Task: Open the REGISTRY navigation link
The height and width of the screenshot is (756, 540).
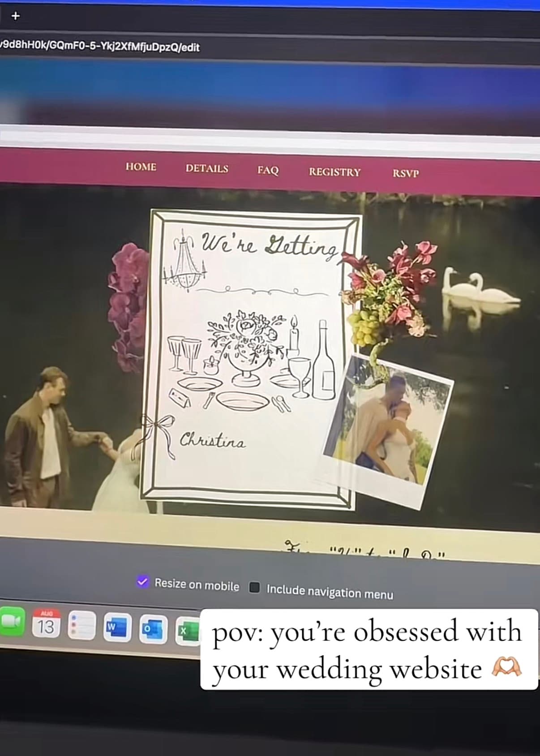Action: click(334, 172)
